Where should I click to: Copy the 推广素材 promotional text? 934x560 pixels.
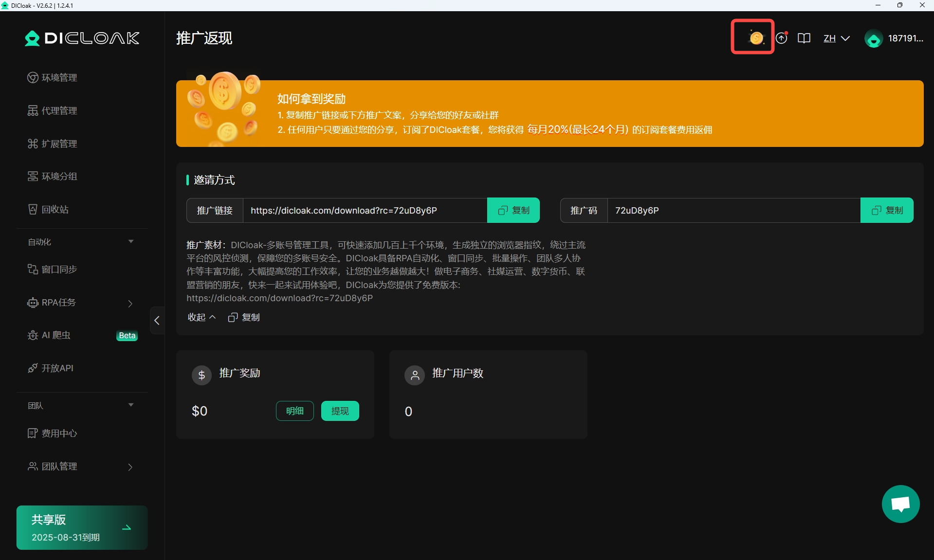pos(244,317)
